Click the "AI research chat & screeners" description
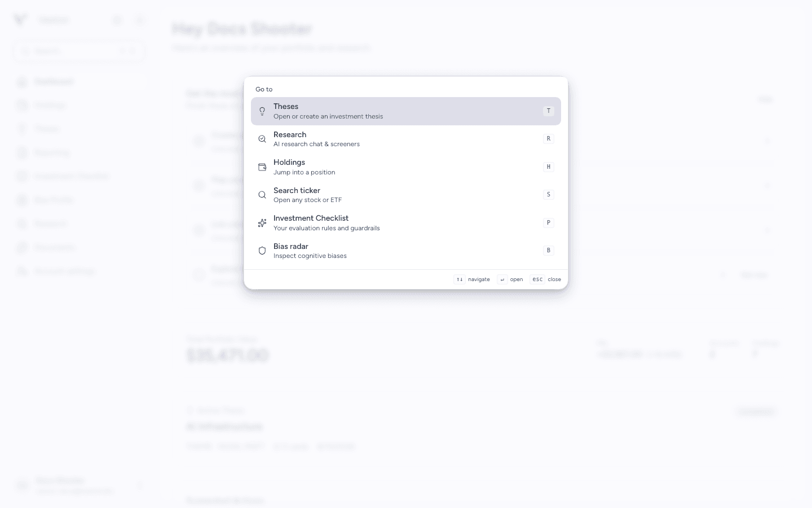The image size is (812, 508). (316, 144)
